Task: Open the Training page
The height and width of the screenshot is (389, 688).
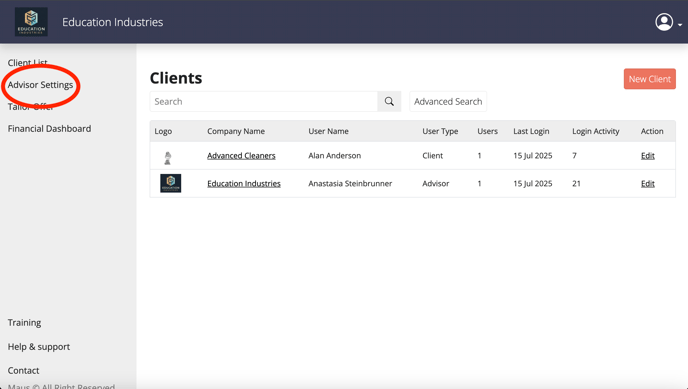Action: (x=25, y=322)
